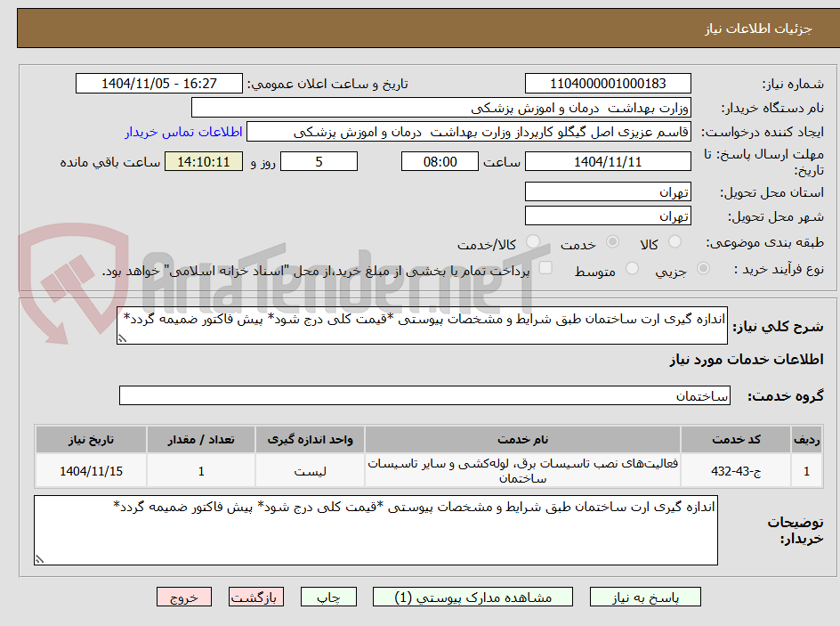
Task: Open مشاهده مدارک پیوستی (1) attachments
Action: point(472,597)
